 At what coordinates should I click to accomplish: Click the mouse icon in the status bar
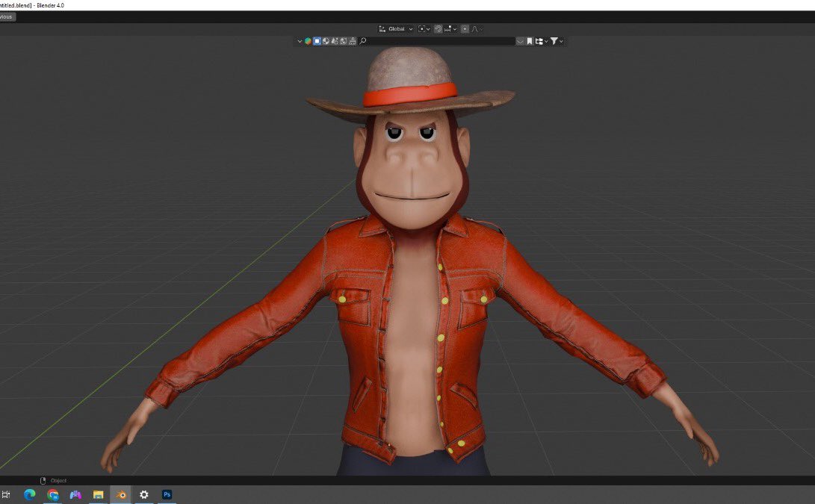click(43, 481)
